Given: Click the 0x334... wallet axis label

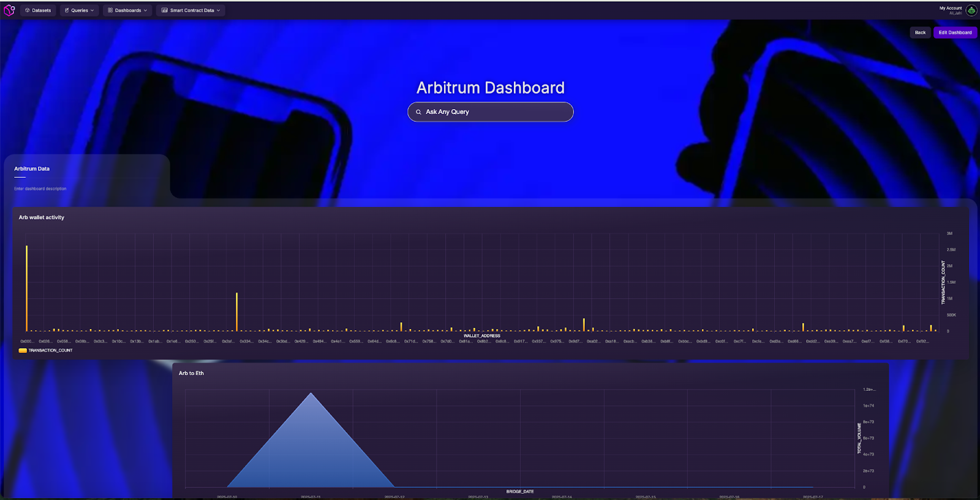Looking at the screenshot, I should (x=246, y=341).
